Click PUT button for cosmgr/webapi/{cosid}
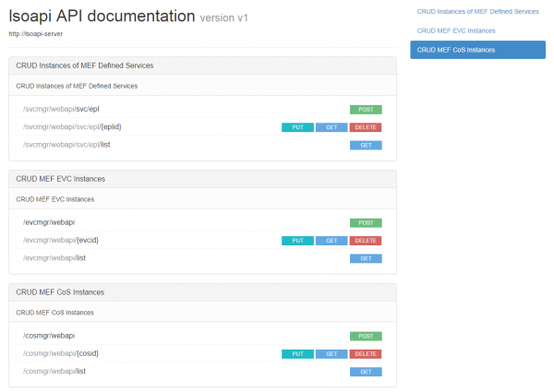 pyautogui.click(x=297, y=354)
